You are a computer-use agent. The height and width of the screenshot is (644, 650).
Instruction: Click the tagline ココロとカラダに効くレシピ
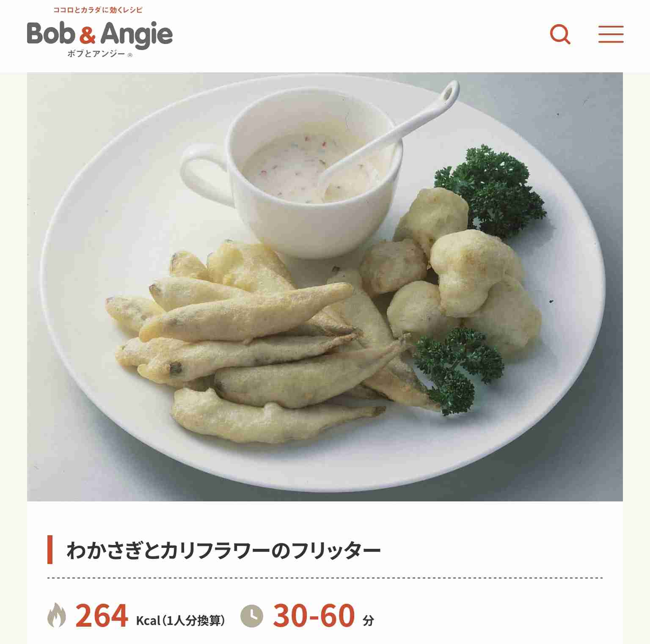coord(98,10)
